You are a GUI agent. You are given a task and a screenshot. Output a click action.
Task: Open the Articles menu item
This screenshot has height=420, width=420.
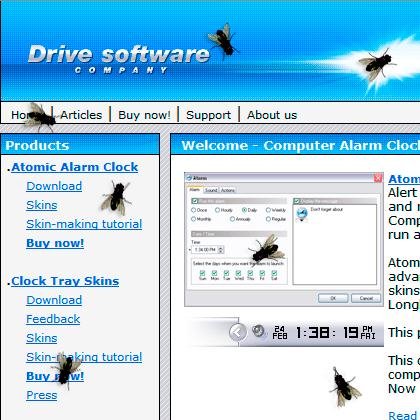tap(81, 115)
